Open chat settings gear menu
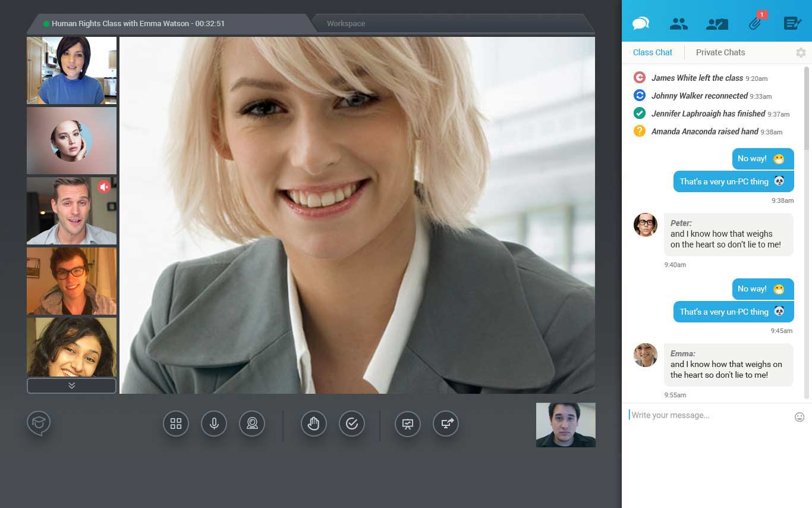The height and width of the screenshot is (508, 812). [x=801, y=52]
